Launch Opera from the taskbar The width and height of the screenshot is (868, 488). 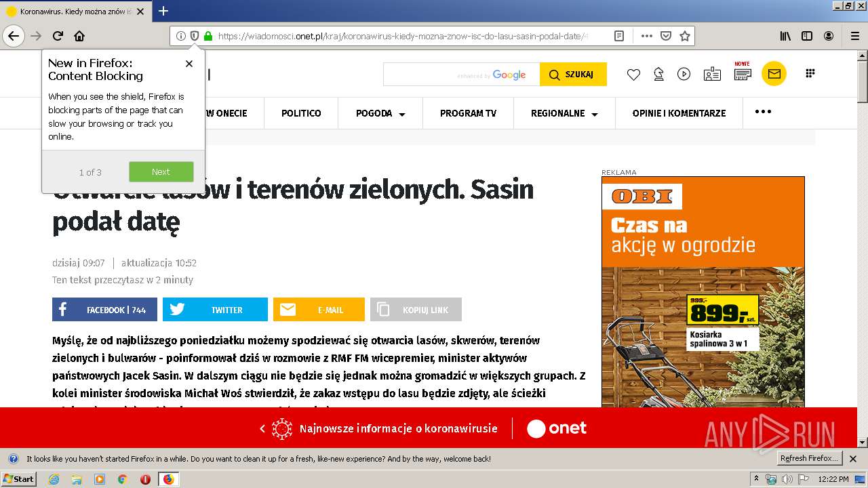point(145,479)
